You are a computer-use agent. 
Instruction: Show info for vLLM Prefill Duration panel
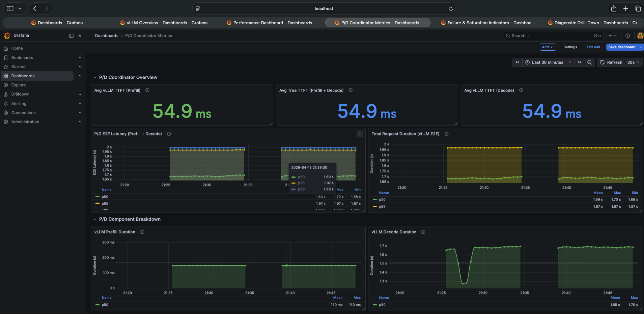[x=142, y=232]
